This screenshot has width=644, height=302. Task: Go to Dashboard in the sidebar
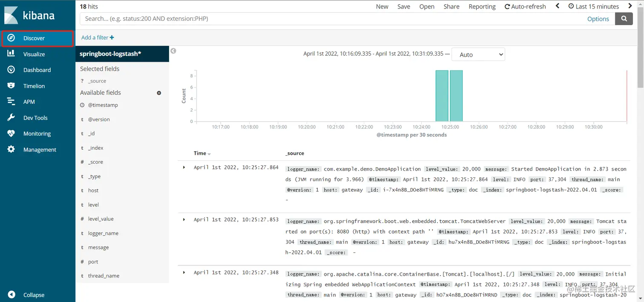click(37, 70)
